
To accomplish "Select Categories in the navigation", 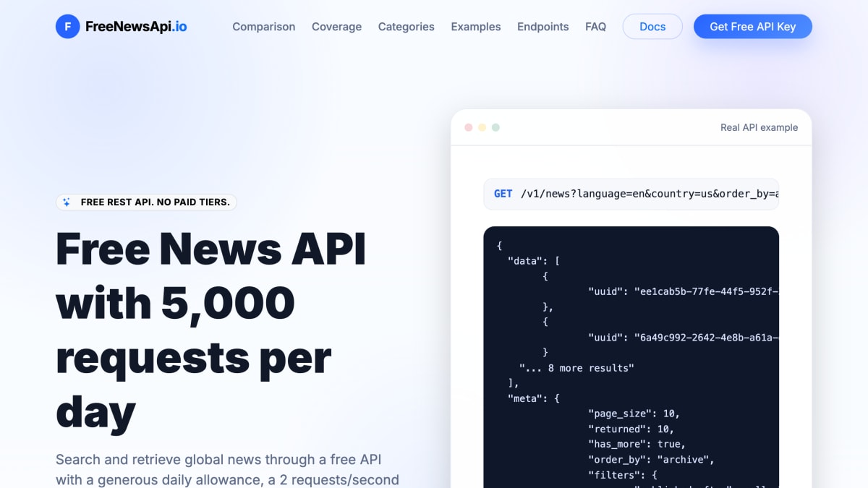I will 406,27.
